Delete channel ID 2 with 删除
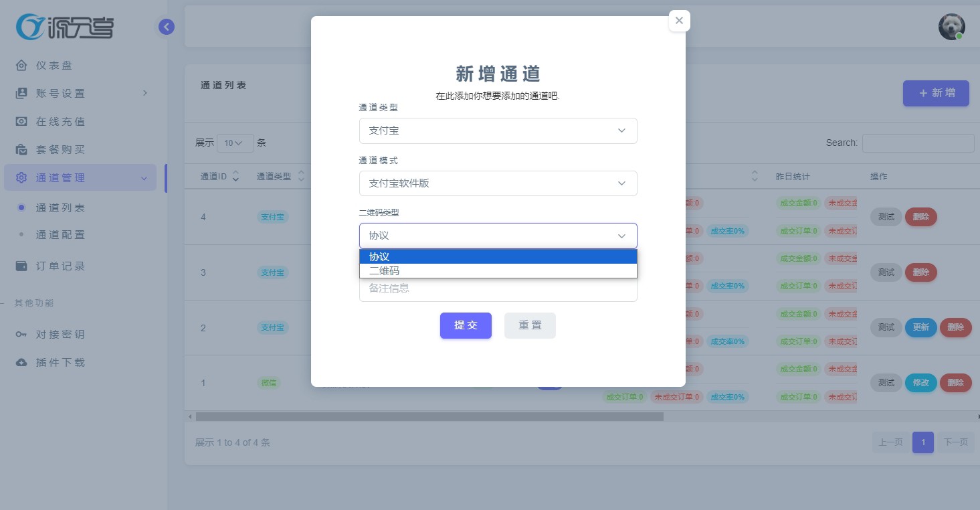 coord(956,327)
